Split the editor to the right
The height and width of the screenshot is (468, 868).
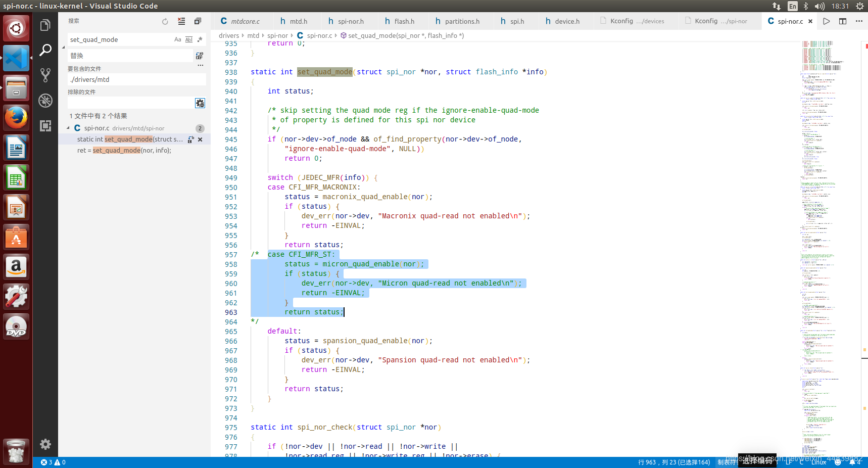point(843,21)
